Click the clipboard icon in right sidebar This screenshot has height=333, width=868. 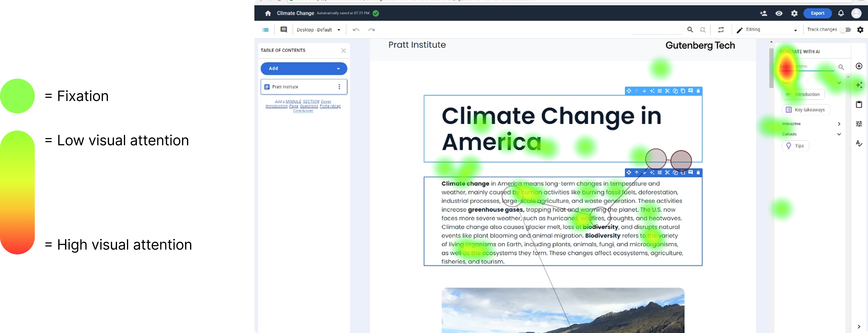(859, 105)
